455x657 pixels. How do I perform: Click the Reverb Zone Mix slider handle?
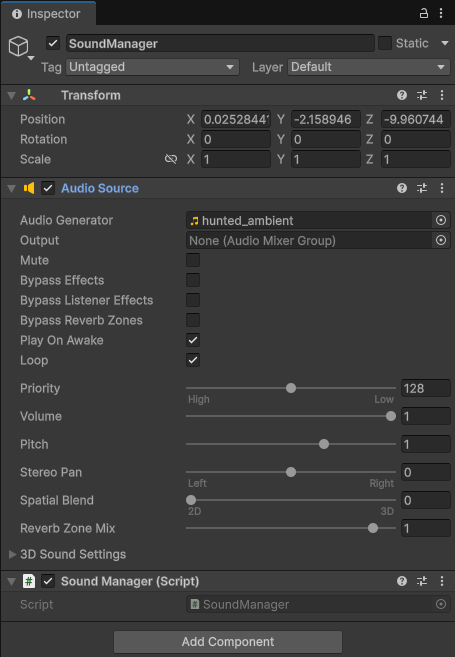[372, 528]
